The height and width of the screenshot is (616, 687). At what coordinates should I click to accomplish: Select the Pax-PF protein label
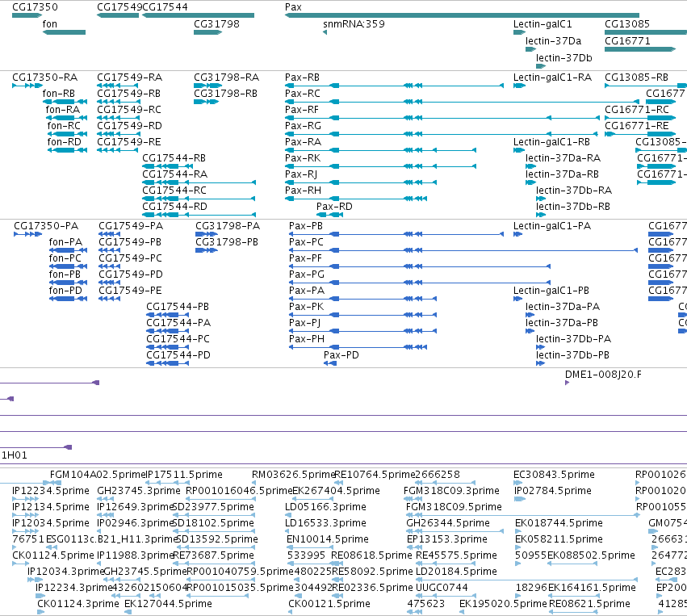point(305,258)
